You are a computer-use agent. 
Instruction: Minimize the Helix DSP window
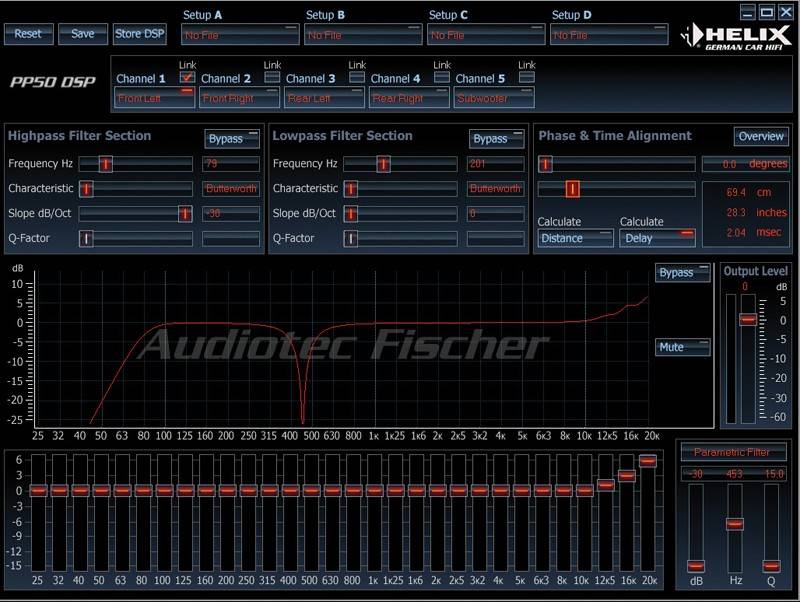748,12
